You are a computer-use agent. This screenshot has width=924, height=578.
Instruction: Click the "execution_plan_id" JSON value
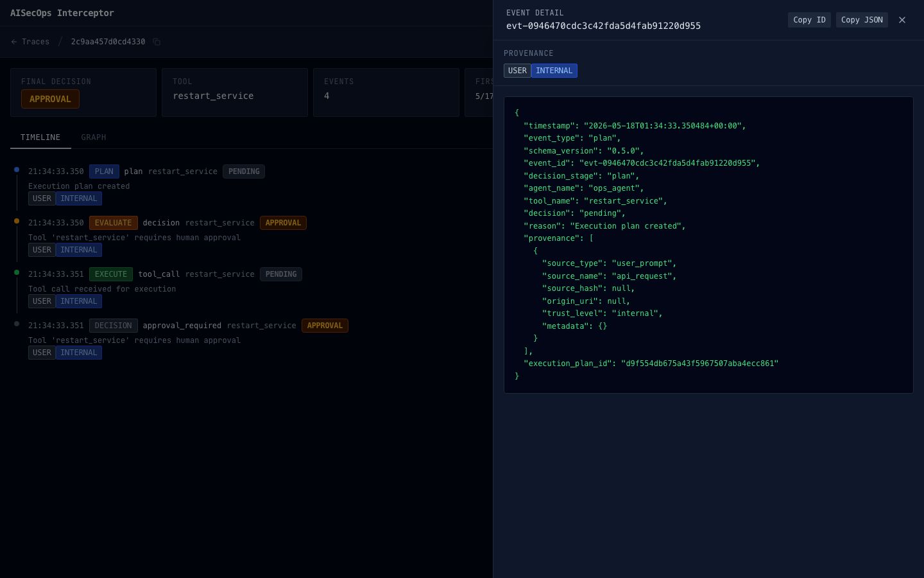point(699,363)
